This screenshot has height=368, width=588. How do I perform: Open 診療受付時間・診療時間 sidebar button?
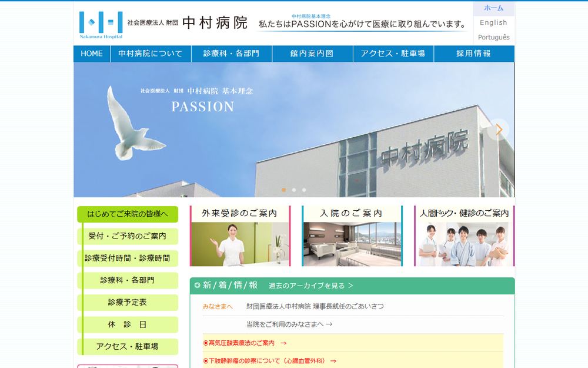pyautogui.click(x=128, y=258)
